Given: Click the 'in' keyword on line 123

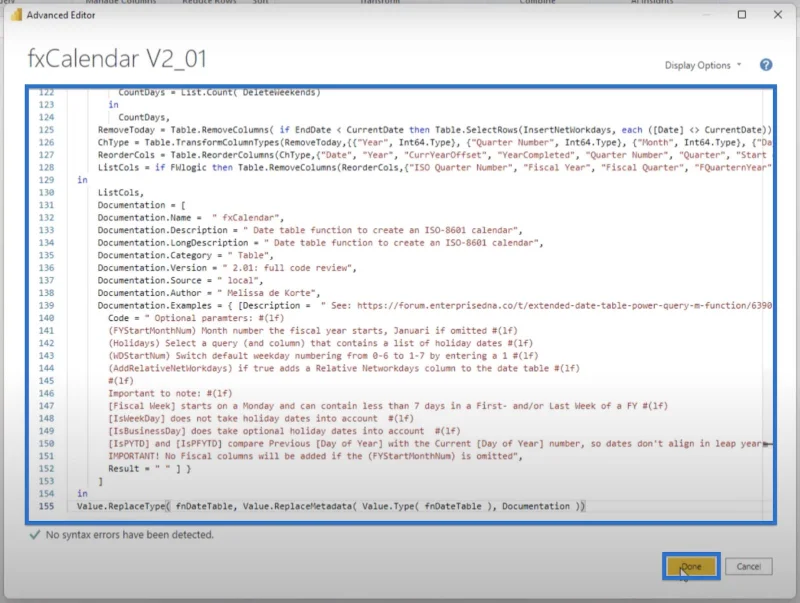Looking at the screenshot, I should (113, 105).
